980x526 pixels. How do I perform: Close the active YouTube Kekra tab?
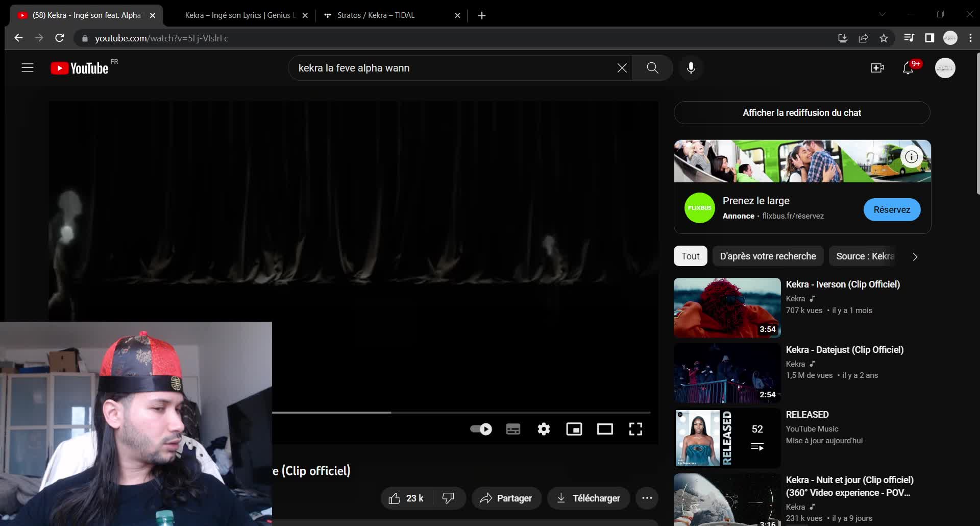click(153, 15)
